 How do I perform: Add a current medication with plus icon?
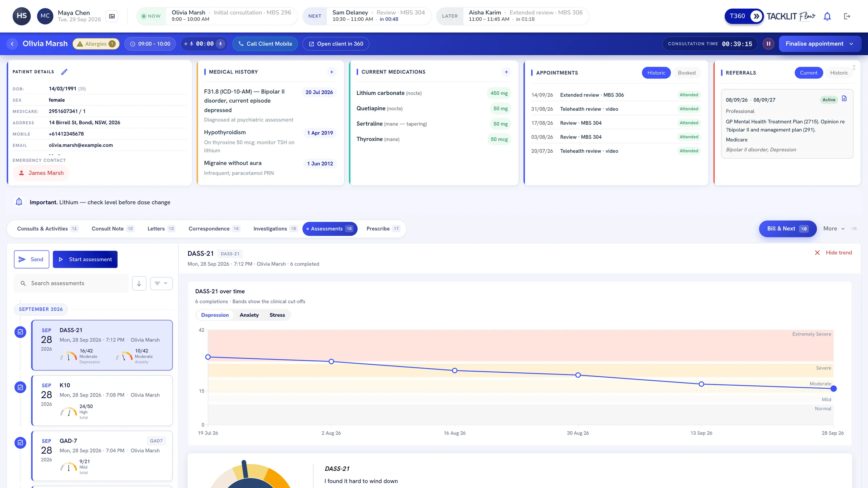[x=506, y=72]
